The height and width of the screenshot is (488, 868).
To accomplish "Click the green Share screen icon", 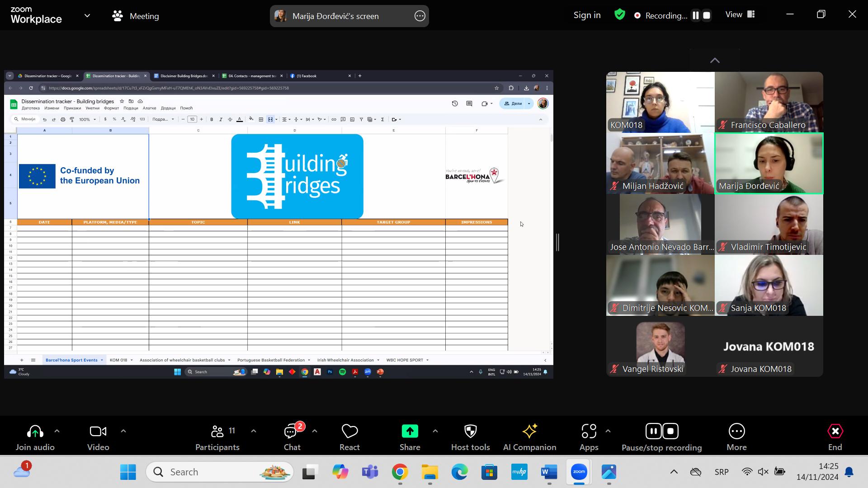I will [410, 432].
